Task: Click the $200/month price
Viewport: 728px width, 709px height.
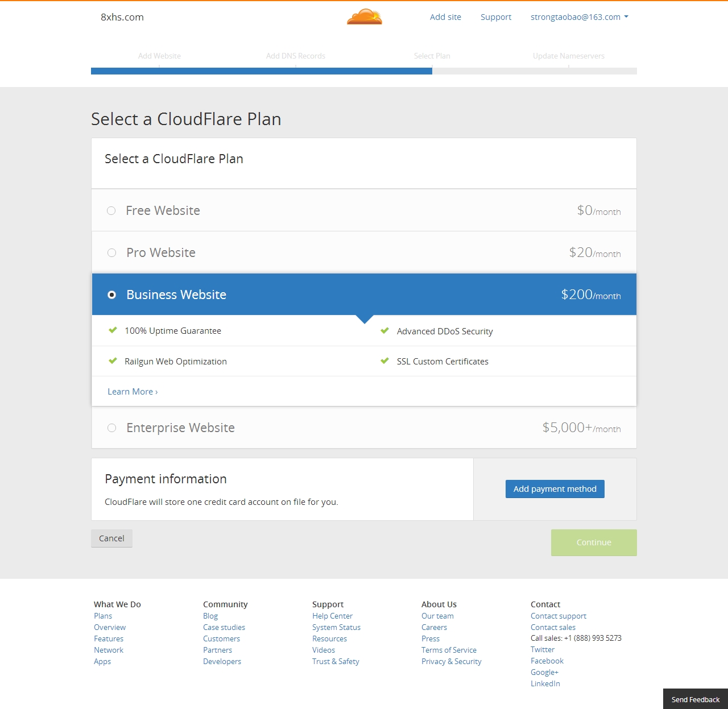Action: coord(591,295)
